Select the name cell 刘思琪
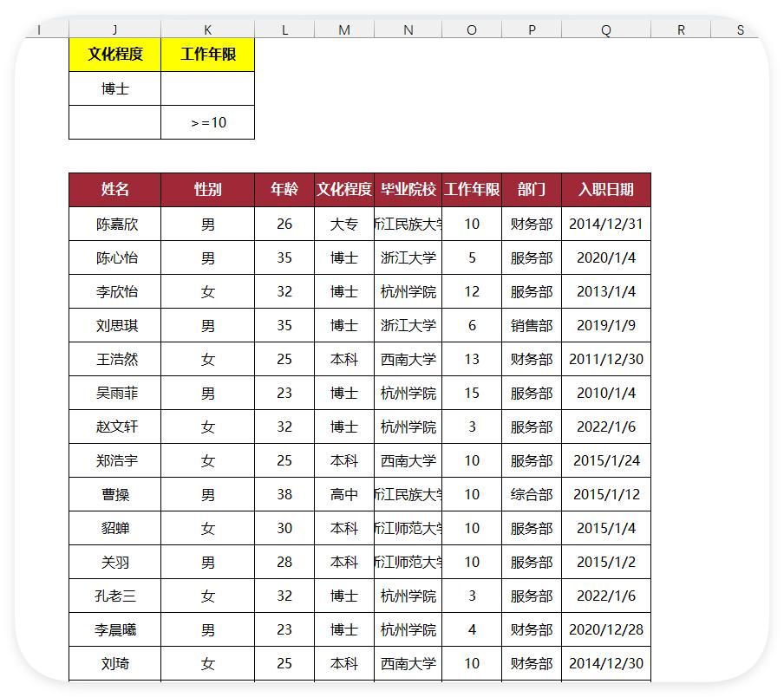The height and width of the screenshot is (697, 784). [x=114, y=325]
